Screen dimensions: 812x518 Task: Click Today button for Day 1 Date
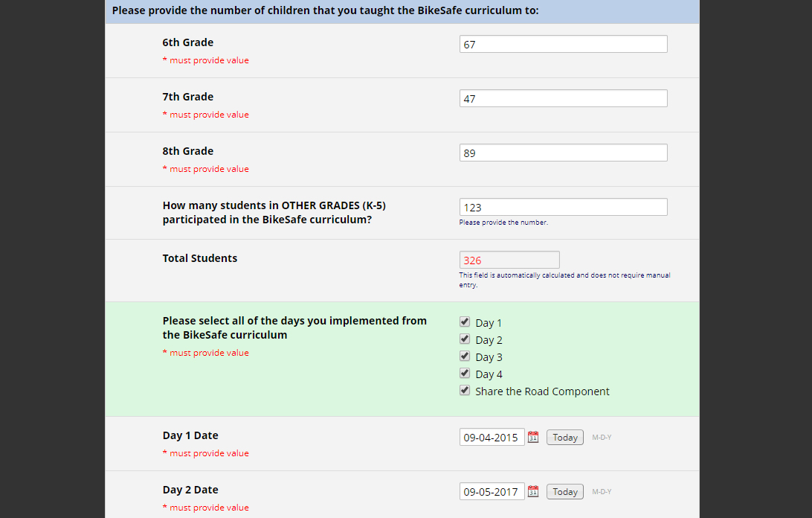[565, 437]
